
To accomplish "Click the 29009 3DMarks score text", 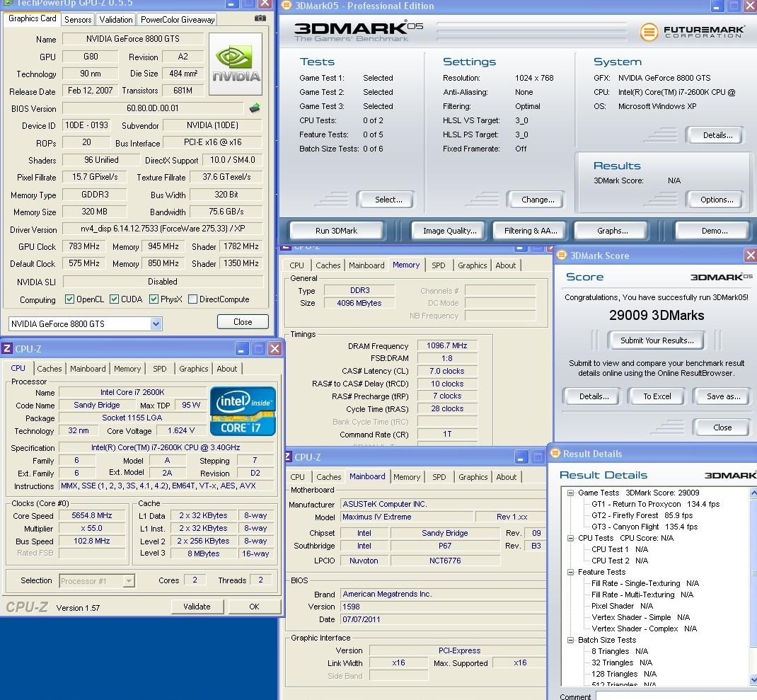I will pyautogui.click(x=656, y=316).
